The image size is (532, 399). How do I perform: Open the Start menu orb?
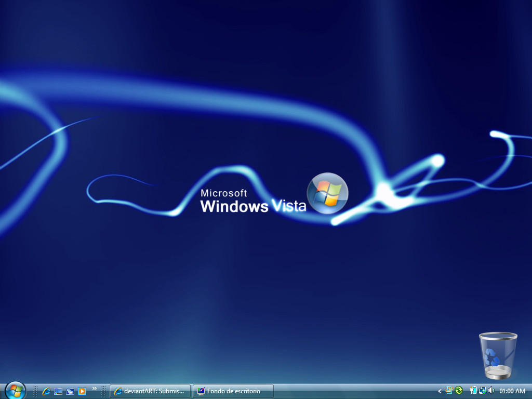coord(15,390)
